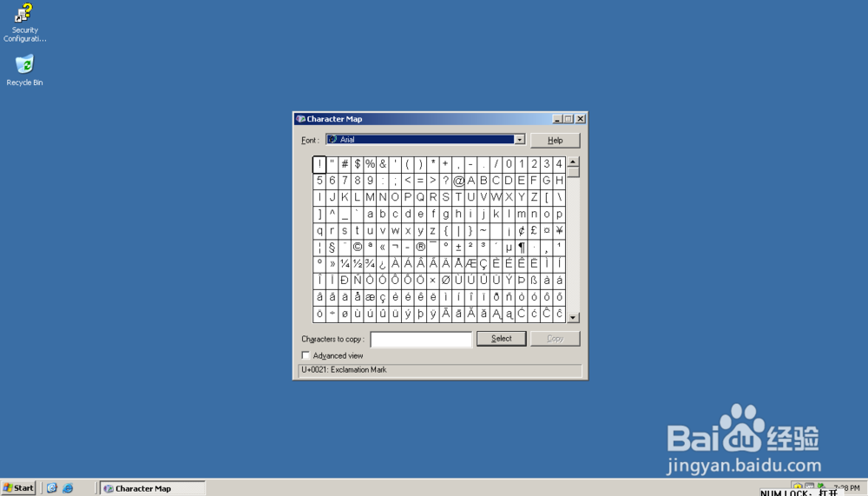Select the ! exclamation mark cell
868x496 pixels.
[319, 164]
